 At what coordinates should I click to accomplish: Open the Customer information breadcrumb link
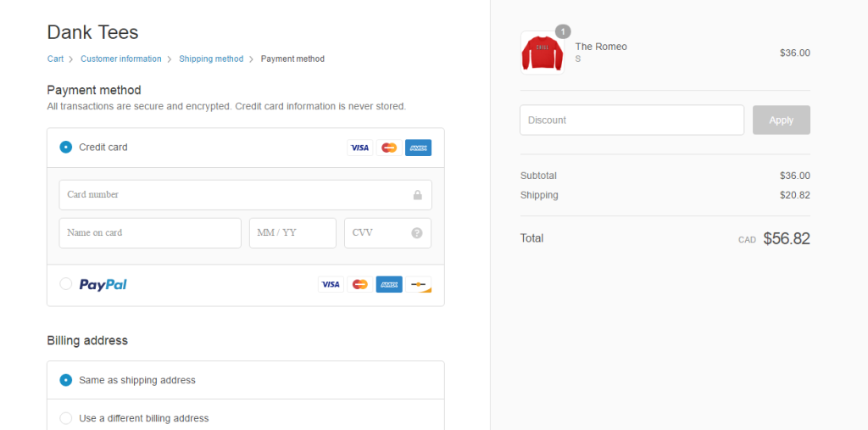coord(121,59)
